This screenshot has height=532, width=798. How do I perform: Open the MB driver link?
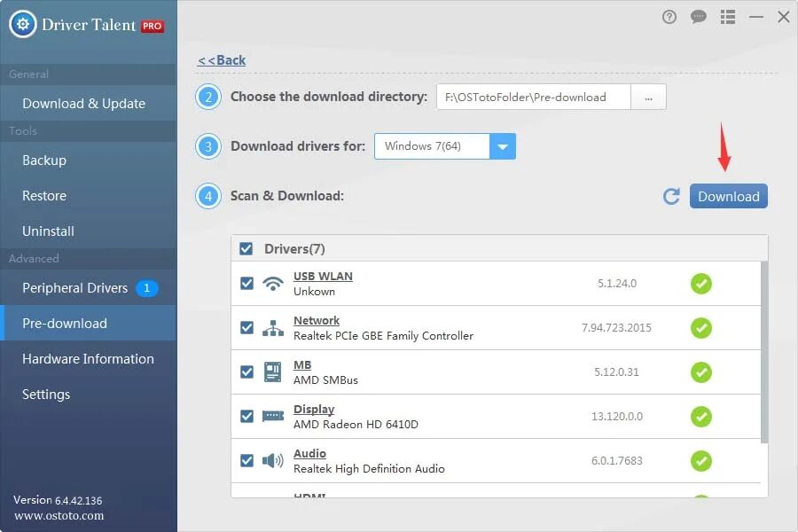tap(302, 365)
